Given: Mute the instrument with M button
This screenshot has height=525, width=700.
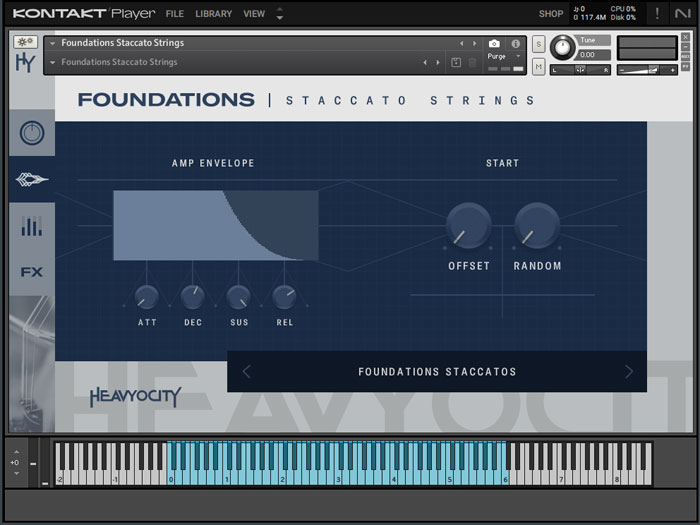Looking at the screenshot, I should pos(539,67).
